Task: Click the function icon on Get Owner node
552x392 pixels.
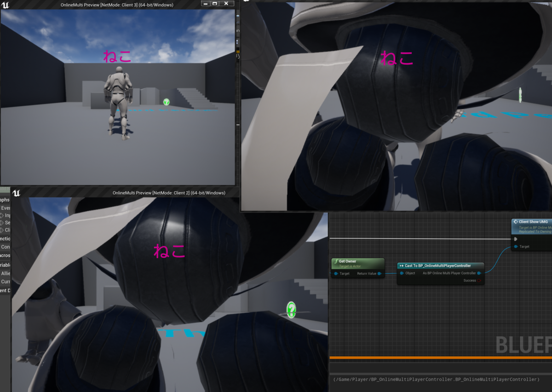Action: point(336,261)
